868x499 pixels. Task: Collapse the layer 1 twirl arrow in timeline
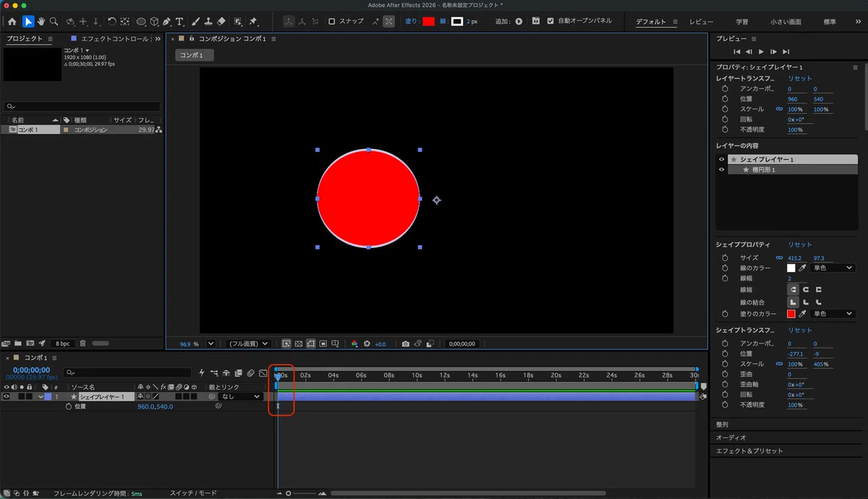[x=41, y=396]
